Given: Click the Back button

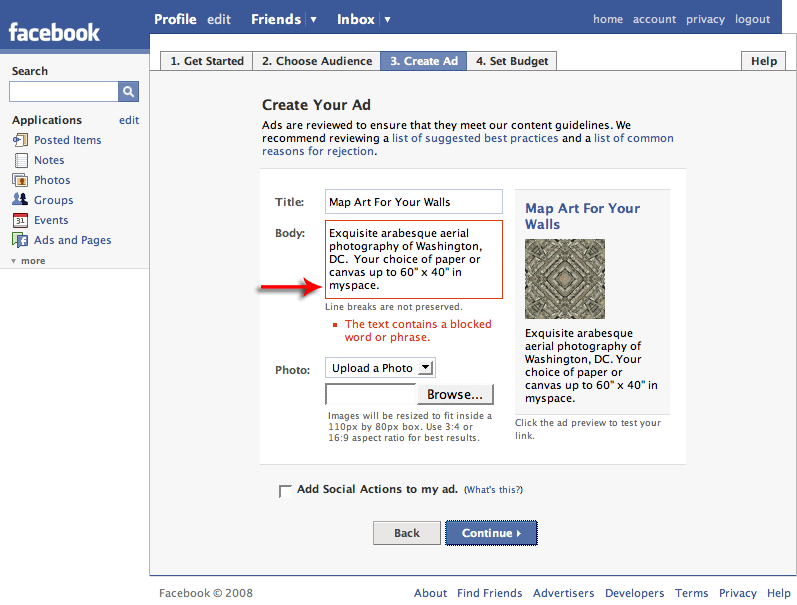Looking at the screenshot, I should (407, 533).
